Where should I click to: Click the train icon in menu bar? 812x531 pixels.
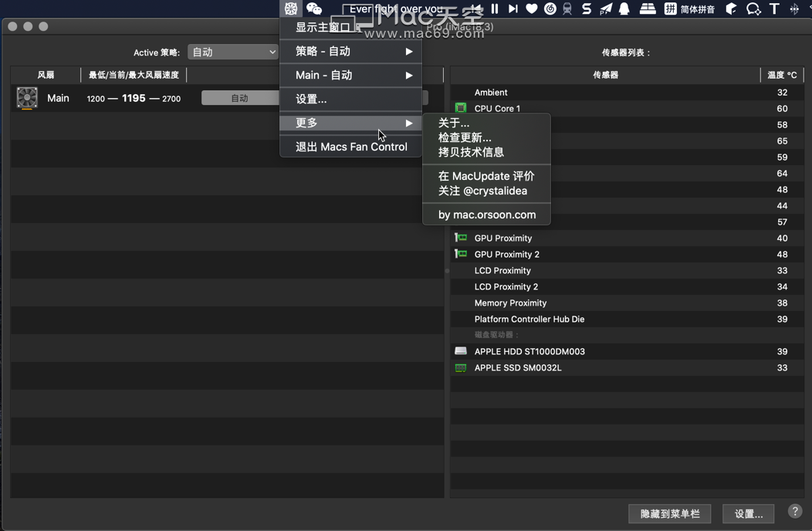pos(567,8)
